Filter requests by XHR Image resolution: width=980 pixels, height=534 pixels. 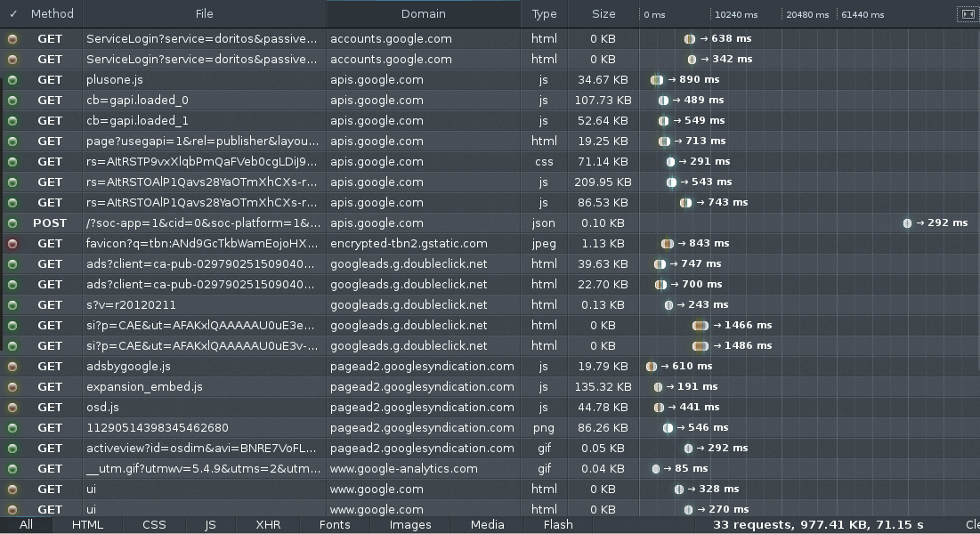(x=268, y=524)
